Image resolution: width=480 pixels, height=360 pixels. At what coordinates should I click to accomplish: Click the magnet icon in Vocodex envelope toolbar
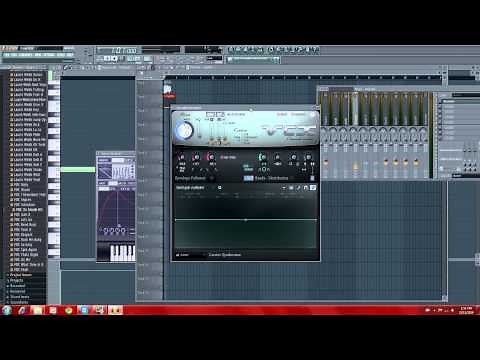coord(305,188)
